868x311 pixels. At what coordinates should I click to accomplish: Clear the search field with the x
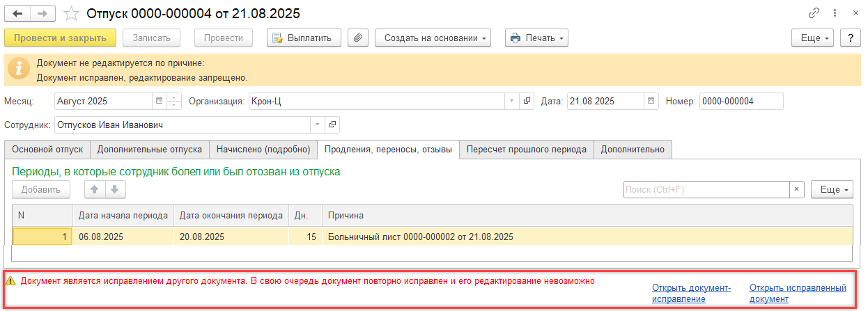(797, 189)
